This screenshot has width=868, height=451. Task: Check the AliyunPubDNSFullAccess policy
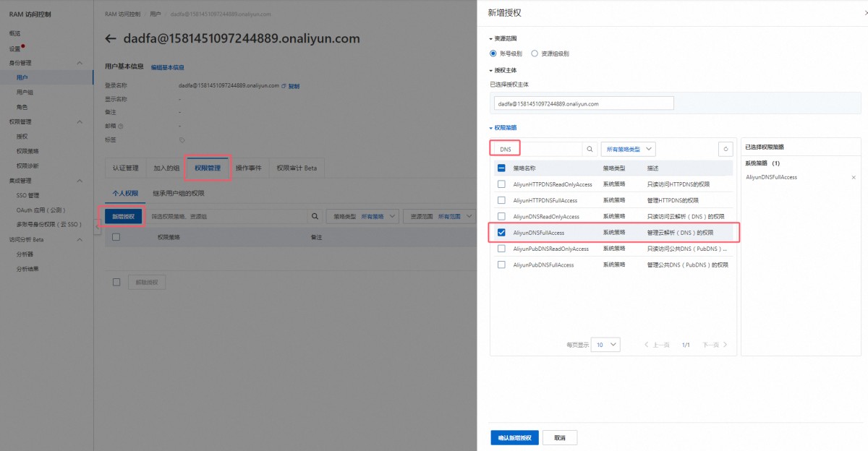[x=501, y=265]
